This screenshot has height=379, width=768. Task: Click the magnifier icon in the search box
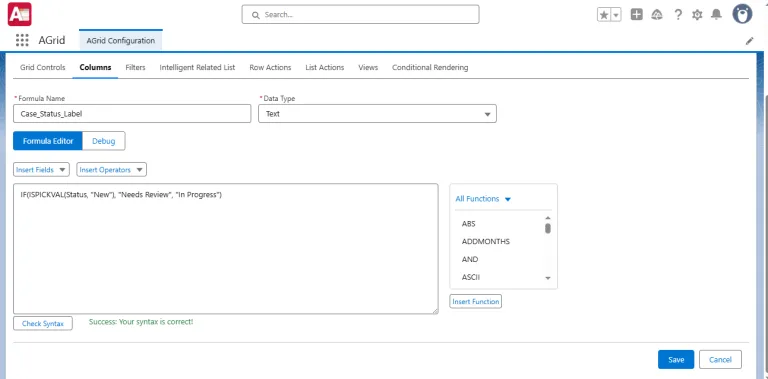255,15
